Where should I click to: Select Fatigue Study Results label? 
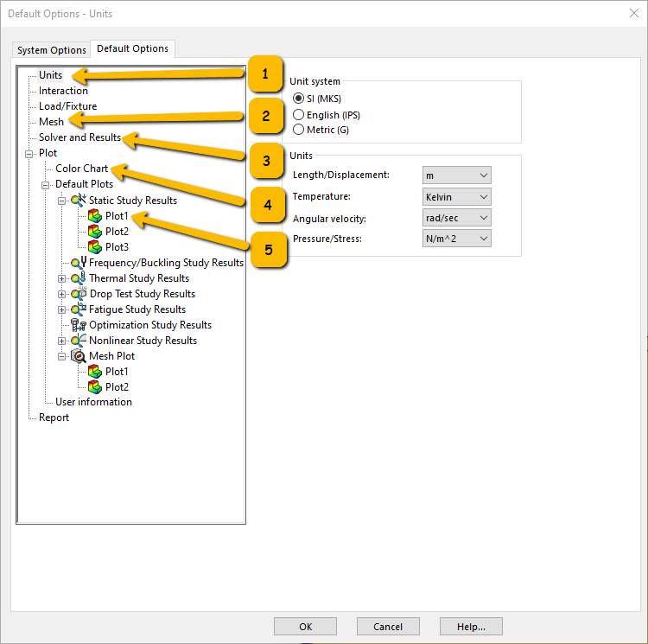click(137, 309)
